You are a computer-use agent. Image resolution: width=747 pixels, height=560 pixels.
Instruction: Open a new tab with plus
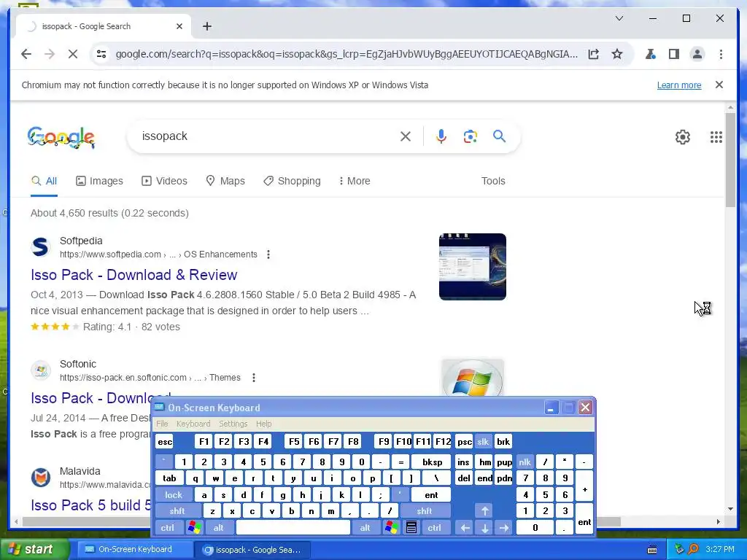[x=206, y=26]
